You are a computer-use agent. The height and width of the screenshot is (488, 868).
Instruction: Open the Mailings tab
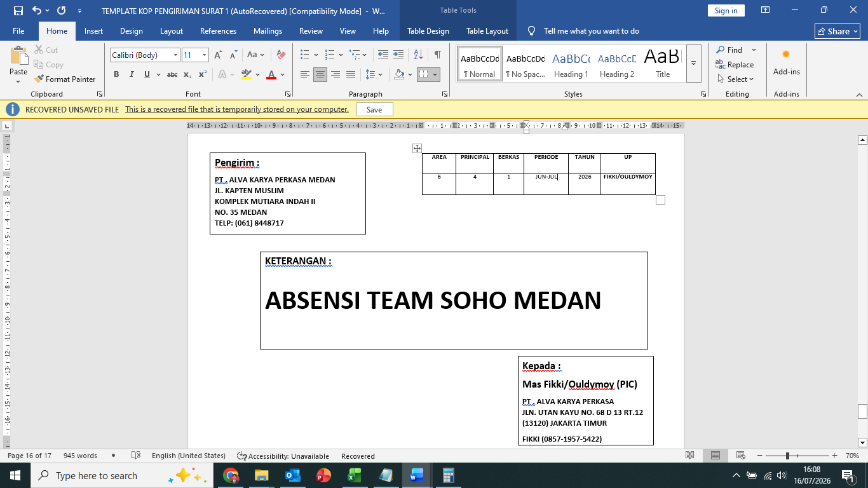coord(268,31)
